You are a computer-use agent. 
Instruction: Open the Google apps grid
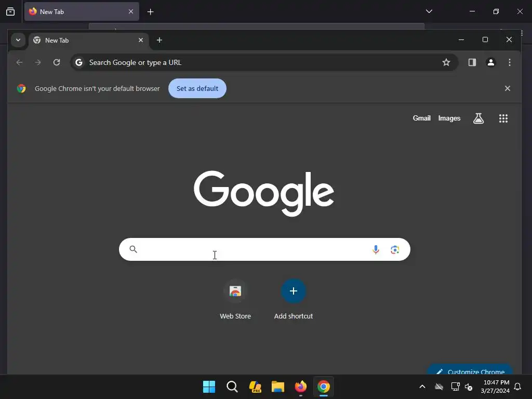click(x=503, y=118)
